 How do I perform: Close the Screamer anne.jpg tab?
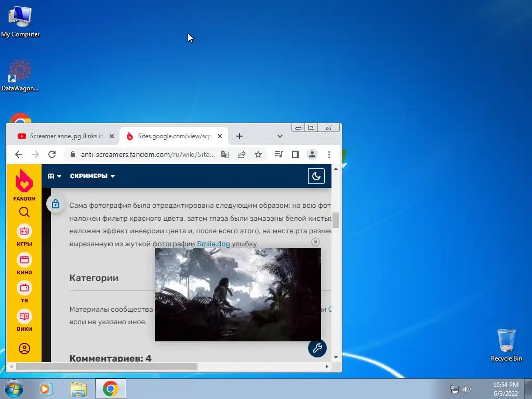pyautogui.click(x=112, y=136)
